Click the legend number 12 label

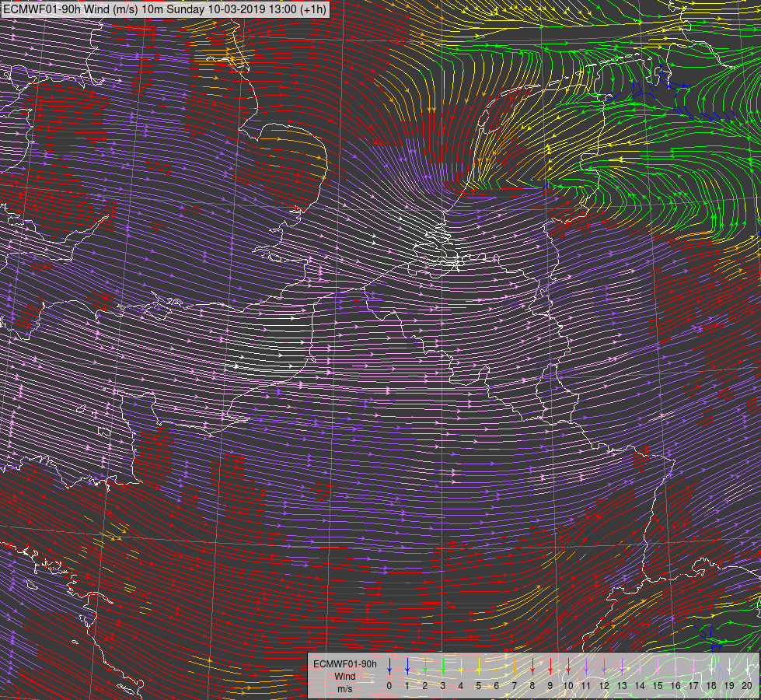pyautogui.click(x=604, y=686)
